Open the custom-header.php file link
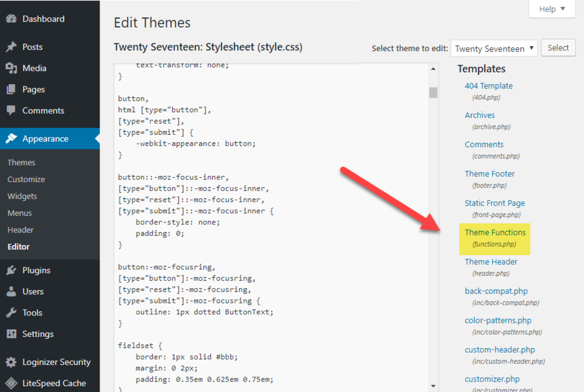 pos(500,349)
